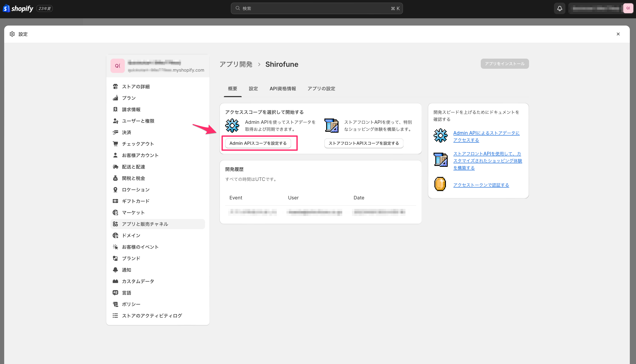Click the search magnifier icon
636x364 pixels.
[x=238, y=8]
